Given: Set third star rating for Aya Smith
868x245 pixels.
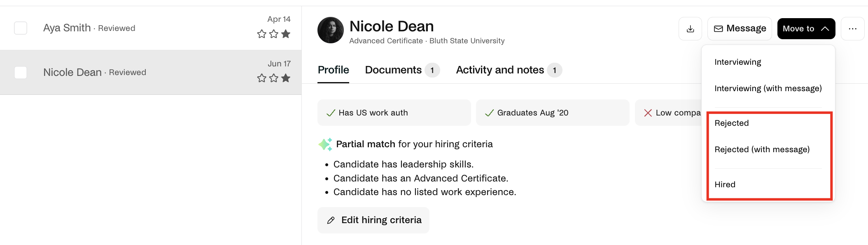Looking at the screenshot, I should click(x=286, y=34).
